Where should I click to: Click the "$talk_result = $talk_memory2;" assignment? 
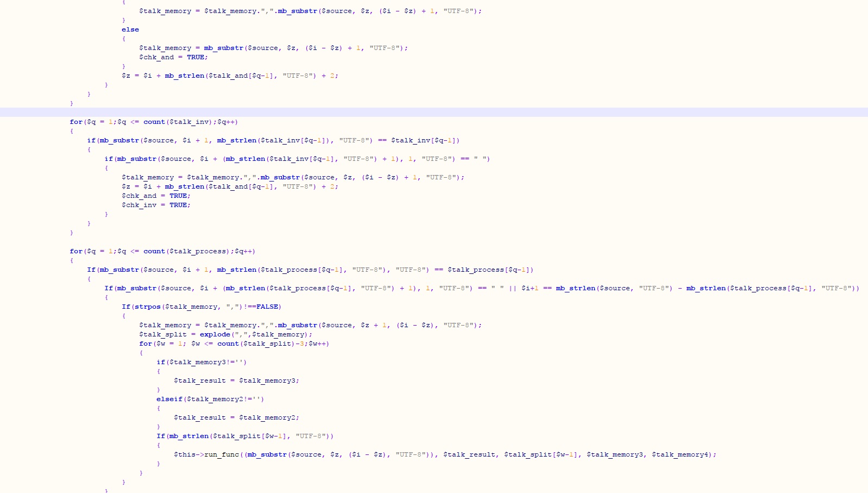236,417
